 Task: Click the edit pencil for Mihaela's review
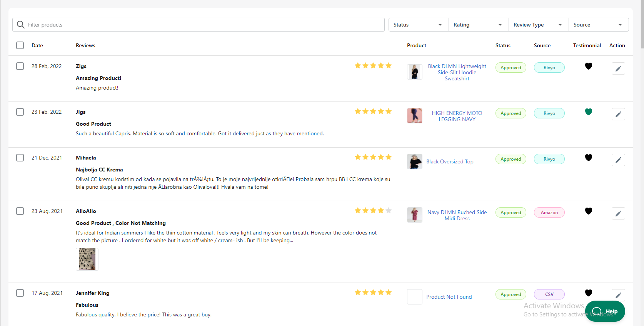(x=618, y=160)
